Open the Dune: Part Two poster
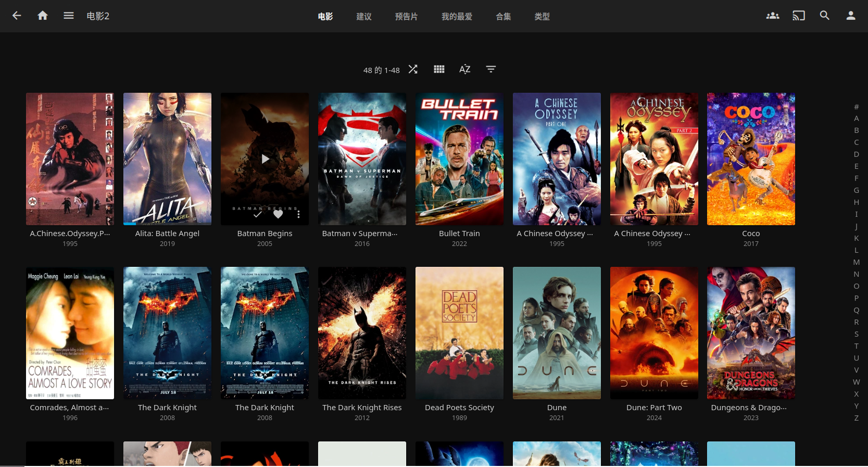The width and height of the screenshot is (868, 467). [x=654, y=333]
